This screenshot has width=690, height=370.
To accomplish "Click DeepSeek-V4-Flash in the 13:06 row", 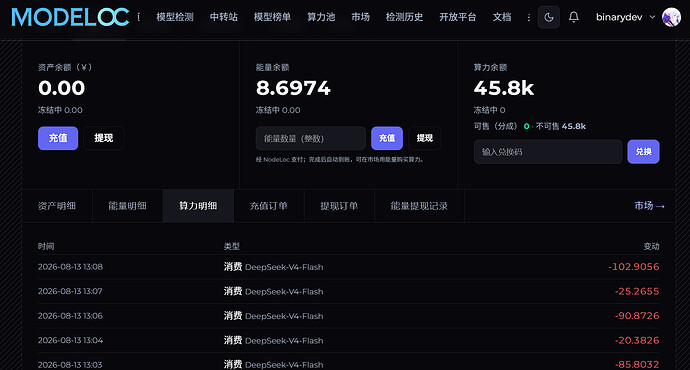I will 284,316.
